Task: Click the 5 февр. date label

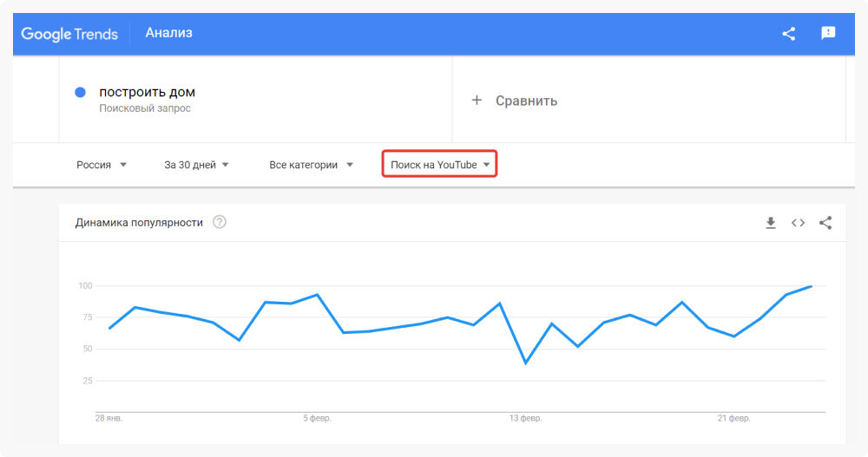Action: pyautogui.click(x=317, y=418)
